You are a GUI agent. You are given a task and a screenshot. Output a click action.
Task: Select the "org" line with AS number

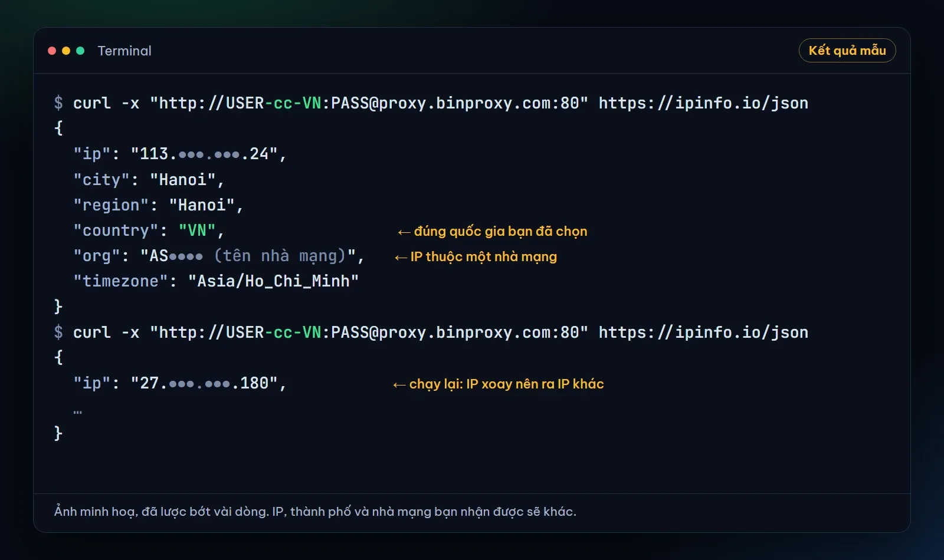pyautogui.click(x=219, y=256)
